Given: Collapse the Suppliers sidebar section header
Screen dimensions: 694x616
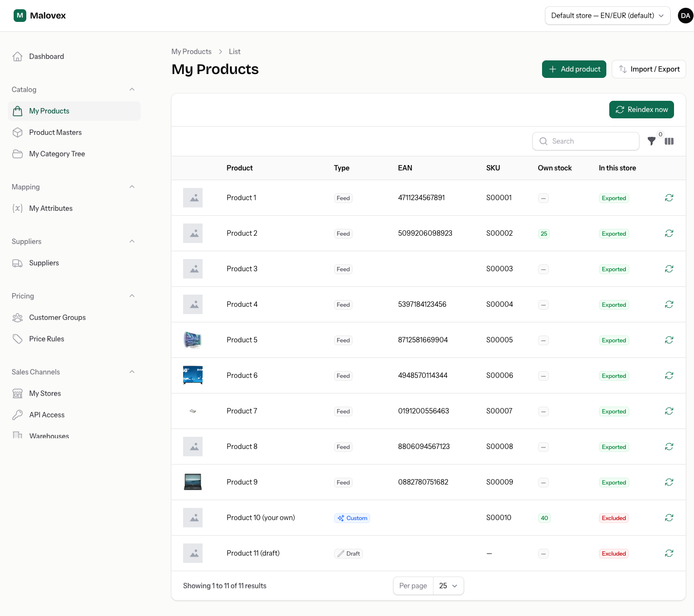Looking at the screenshot, I should 132,242.
